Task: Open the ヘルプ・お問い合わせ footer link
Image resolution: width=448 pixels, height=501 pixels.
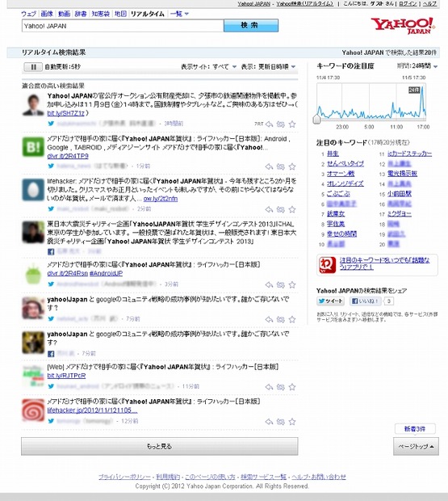Action: tap(319, 477)
